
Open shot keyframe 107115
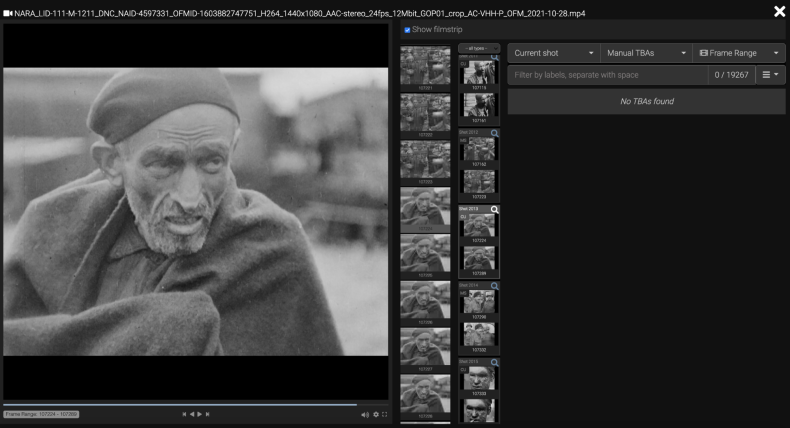point(479,73)
